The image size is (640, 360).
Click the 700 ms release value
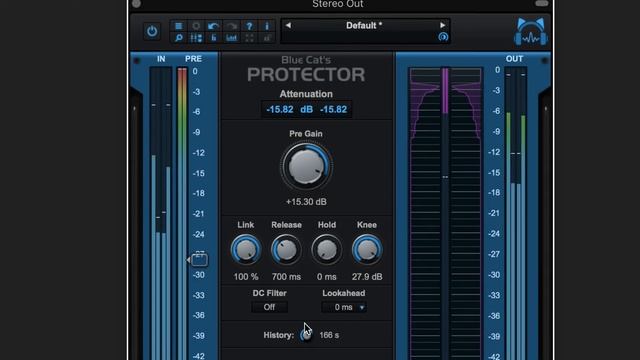click(286, 277)
